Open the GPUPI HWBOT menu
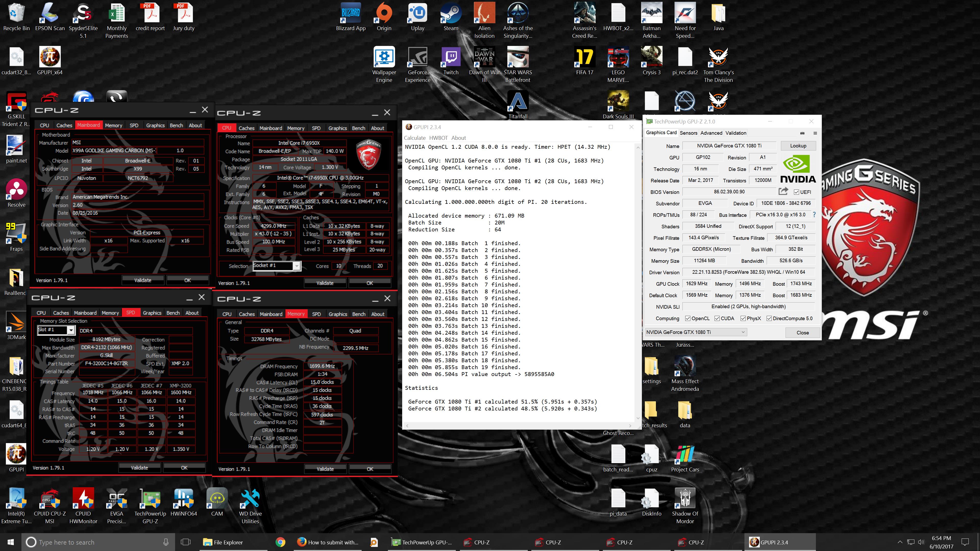The width and height of the screenshot is (980, 551). click(438, 138)
